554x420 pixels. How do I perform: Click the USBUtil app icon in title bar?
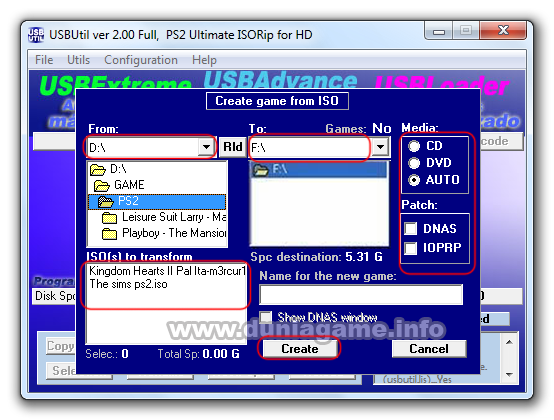(36, 35)
